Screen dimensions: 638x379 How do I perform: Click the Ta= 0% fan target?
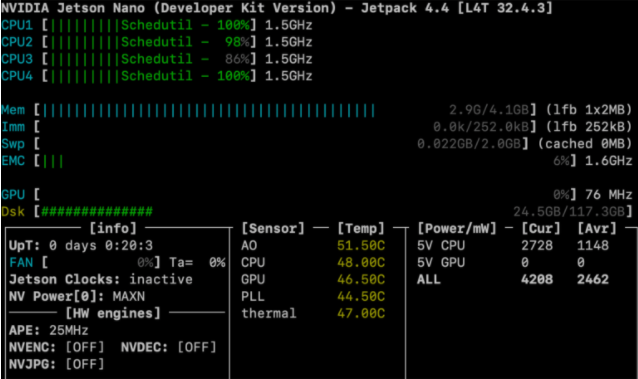point(197,263)
